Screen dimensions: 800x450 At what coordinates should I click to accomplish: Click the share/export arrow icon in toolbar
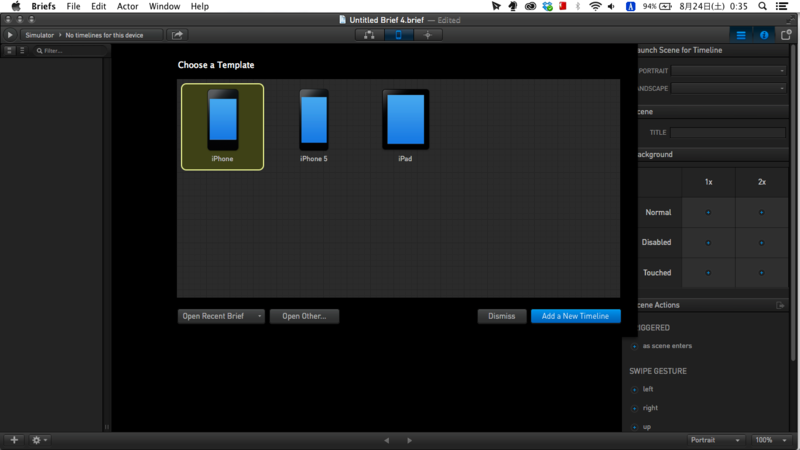[x=177, y=35]
